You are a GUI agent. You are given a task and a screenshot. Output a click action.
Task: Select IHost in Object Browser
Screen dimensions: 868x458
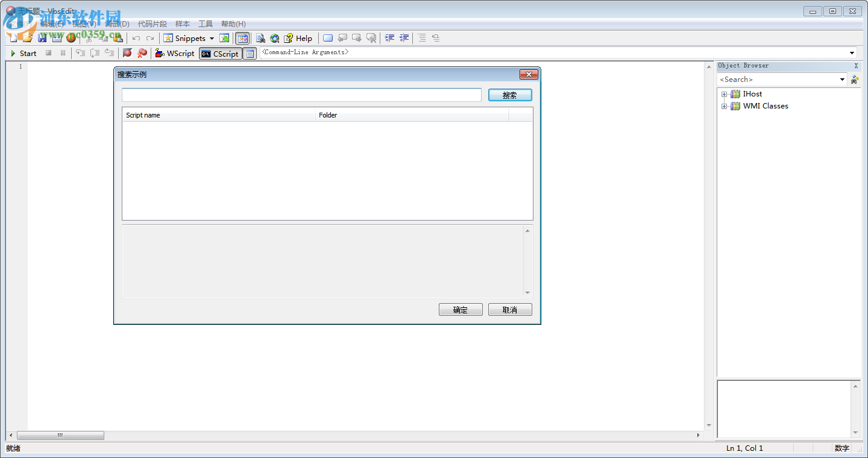tap(752, 94)
